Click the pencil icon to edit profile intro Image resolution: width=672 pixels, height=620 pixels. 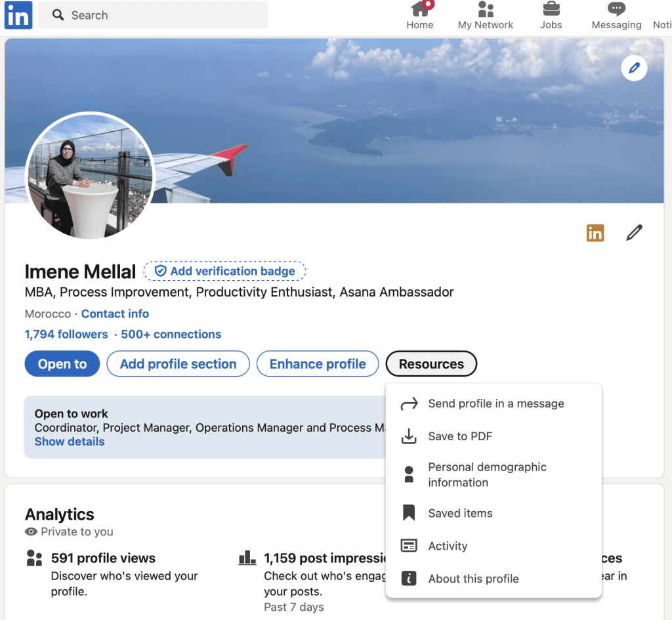tap(633, 232)
